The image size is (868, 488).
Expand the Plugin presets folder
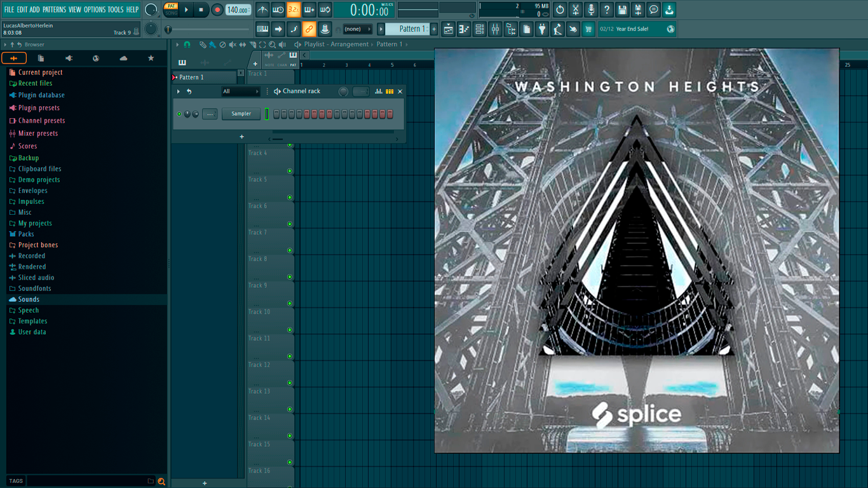[x=38, y=108]
